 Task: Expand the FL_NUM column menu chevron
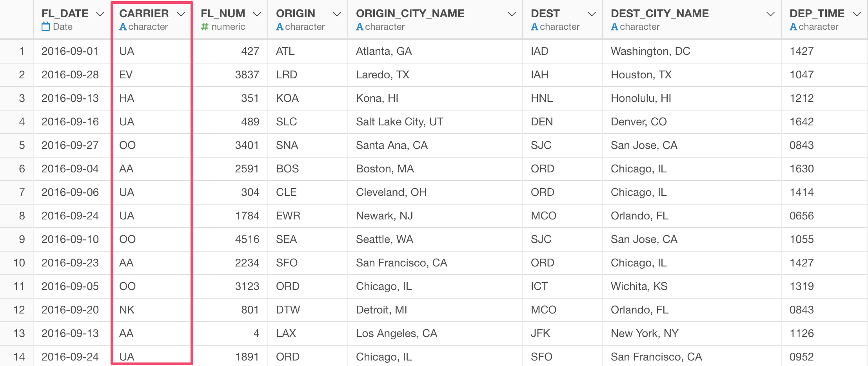257,14
